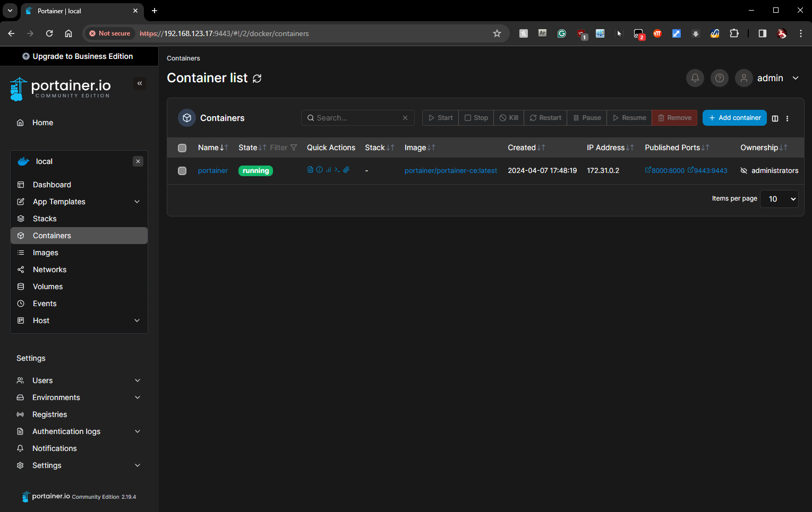The height and width of the screenshot is (512, 812).
Task: Open the Grammarly extension icon
Action: [561, 33]
